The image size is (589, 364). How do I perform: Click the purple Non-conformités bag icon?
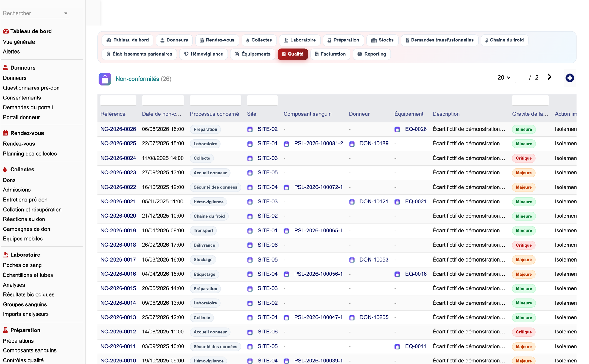coord(105,79)
